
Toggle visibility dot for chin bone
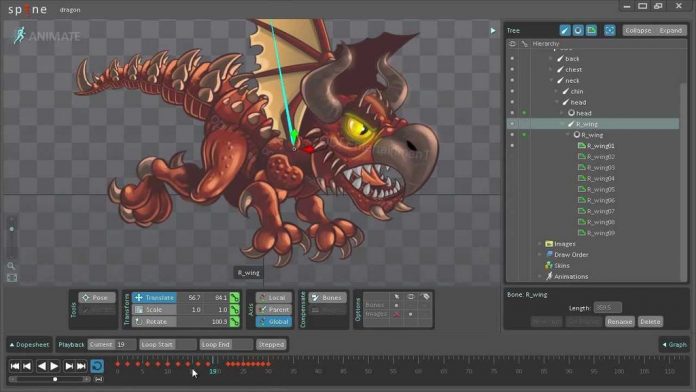512,91
